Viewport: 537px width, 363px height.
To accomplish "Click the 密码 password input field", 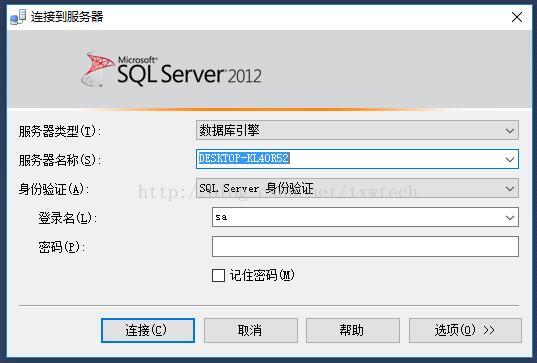I will pos(365,247).
